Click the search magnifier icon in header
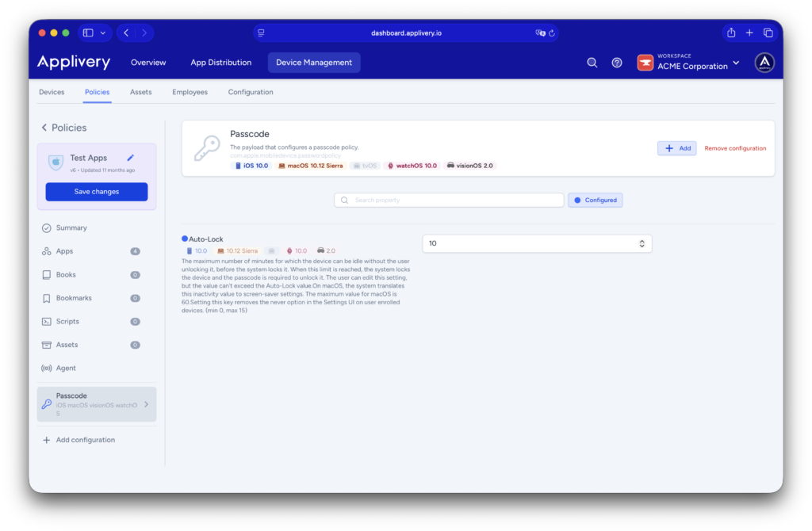The image size is (812, 531). pos(592,63)
